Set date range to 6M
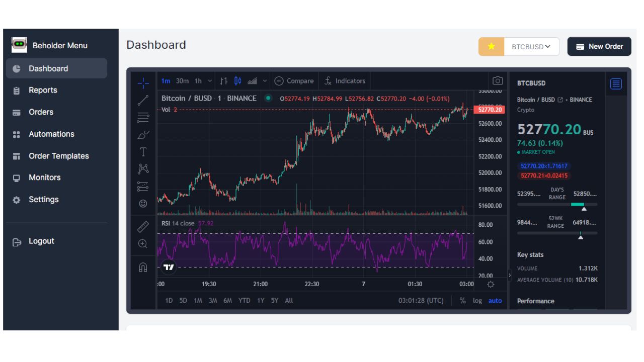This screenshot has width=644, height=362. pos(228,301)
